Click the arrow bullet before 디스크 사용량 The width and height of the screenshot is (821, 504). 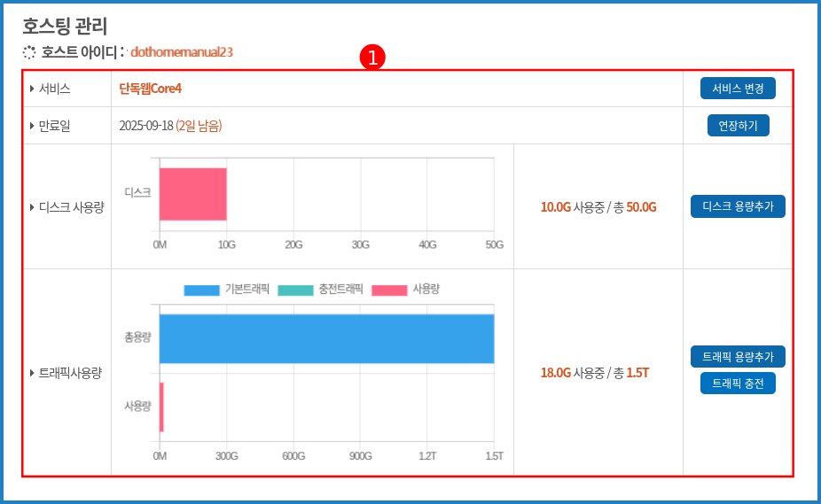point(32,207)
